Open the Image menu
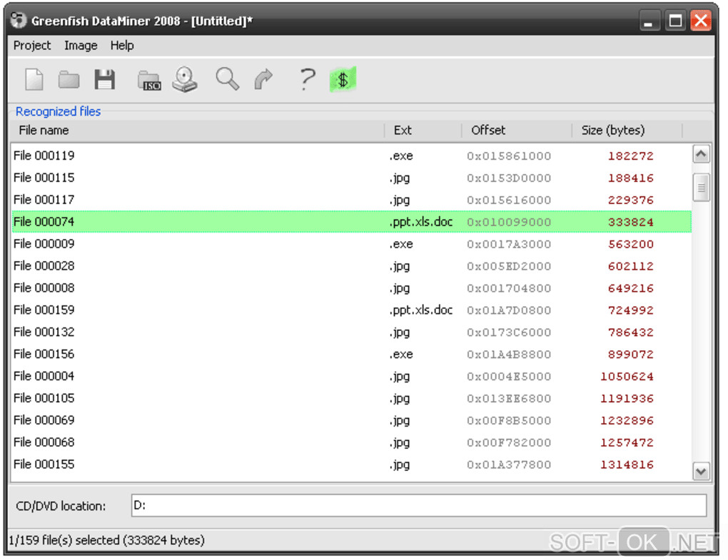The image size is (728, 560). [x=81, y=46]
